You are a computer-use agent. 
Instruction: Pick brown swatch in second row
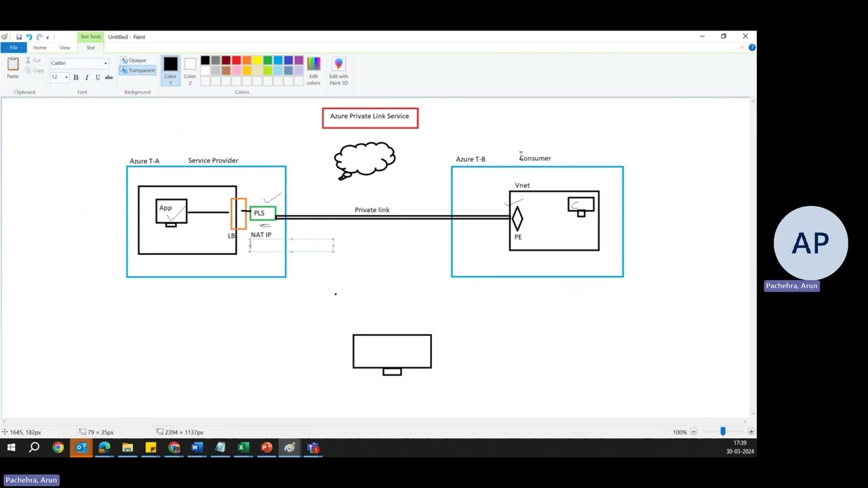[226, 70]
